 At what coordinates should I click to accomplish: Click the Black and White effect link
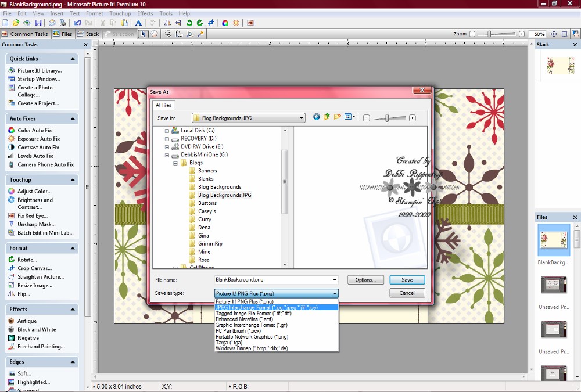coord(36,330)
